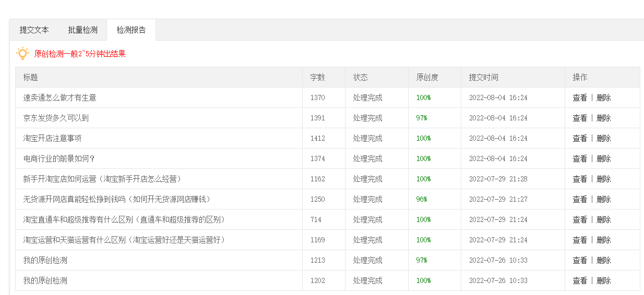
Task: Click the lightbulb tip icon
Action: pos(22,53)
